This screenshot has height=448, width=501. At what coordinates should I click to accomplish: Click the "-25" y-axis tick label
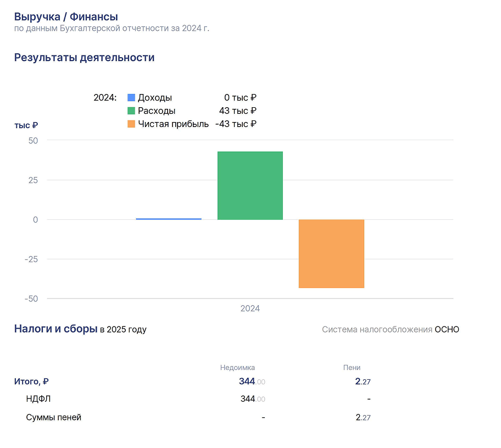point(31,259)
